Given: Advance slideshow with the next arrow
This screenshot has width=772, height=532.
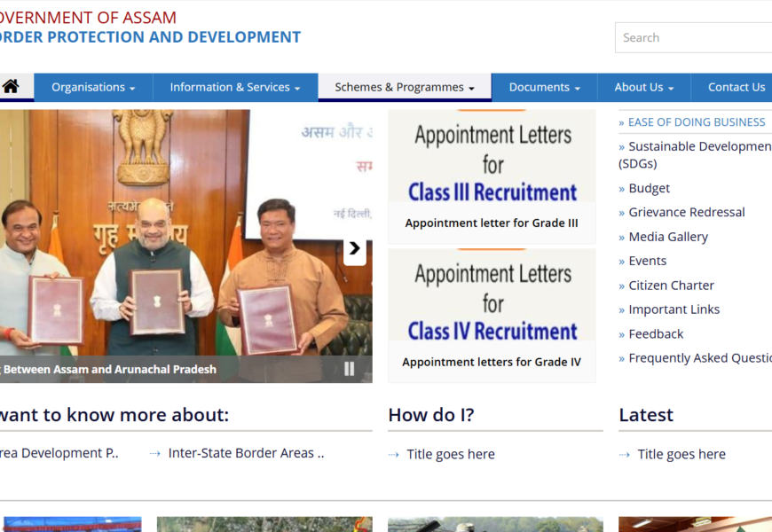Looking at the screenshot, I should click(x=355, y=249).
